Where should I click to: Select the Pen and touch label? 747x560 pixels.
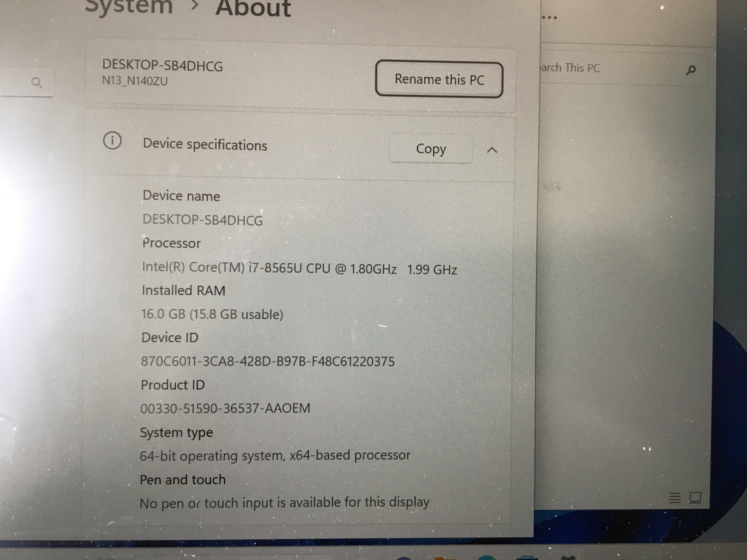click(x=183, y=480)
